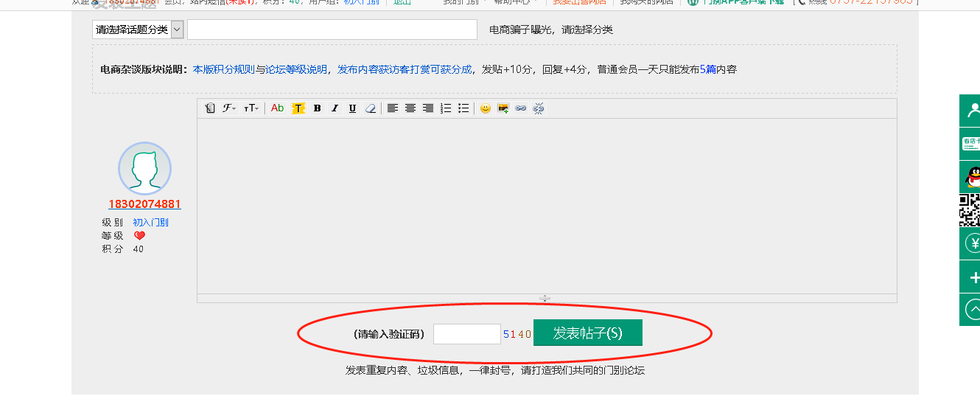Open 发布内容获访客打赏可获分成 link
The image size is (980, 410).
coord(405,69)
